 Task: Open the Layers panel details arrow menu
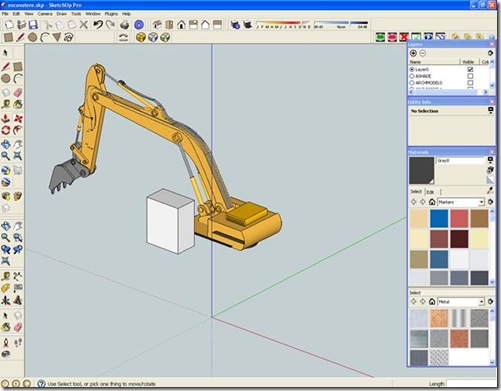coord(490,53)
